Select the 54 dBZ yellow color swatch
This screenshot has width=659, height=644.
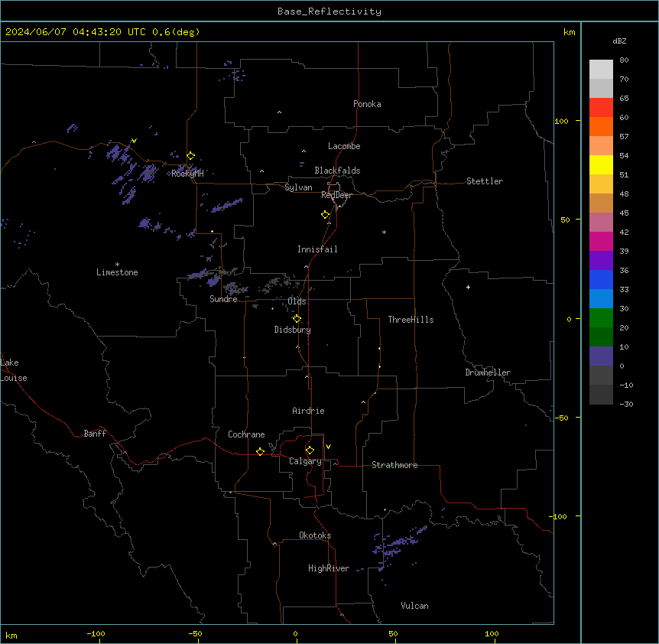601,164
